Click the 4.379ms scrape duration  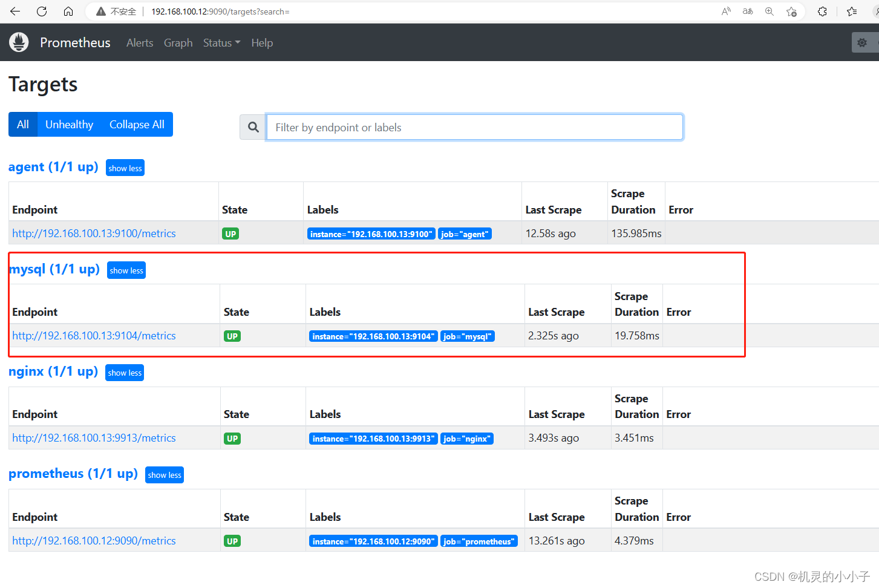pos(634,541)
